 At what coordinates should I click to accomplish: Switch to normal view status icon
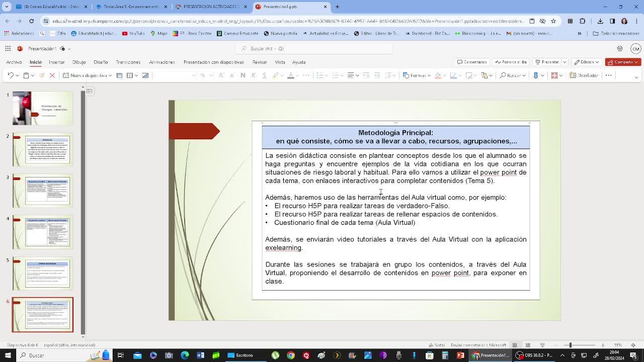(515, 345)
